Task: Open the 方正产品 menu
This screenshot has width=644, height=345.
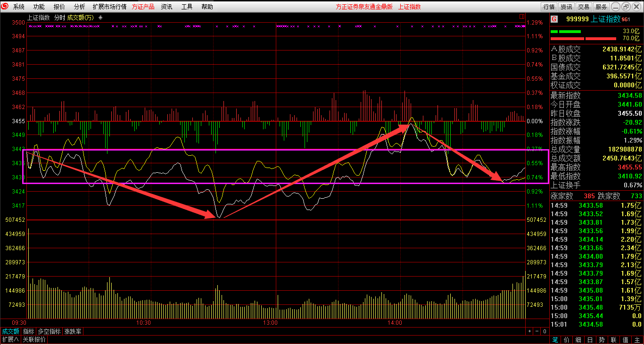Action: pyautogui.click(x=143, y=7)
